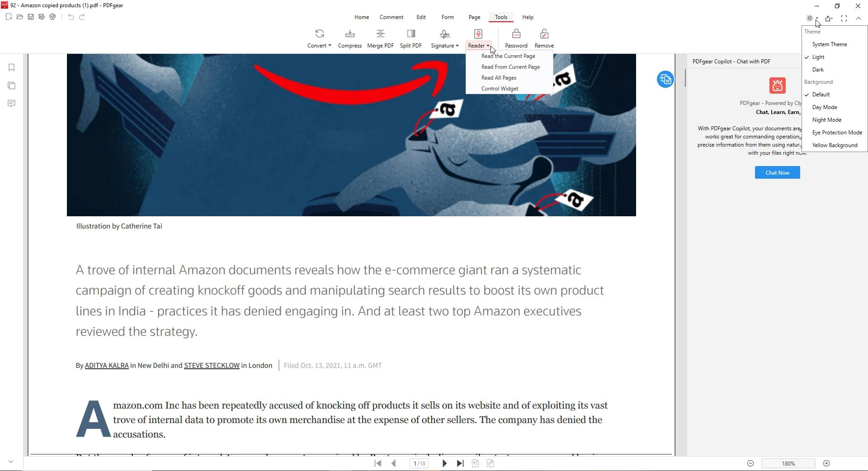Choose Control Widget from Reader menu
Viewport: 868px width, 471px height.
point(509,89)
